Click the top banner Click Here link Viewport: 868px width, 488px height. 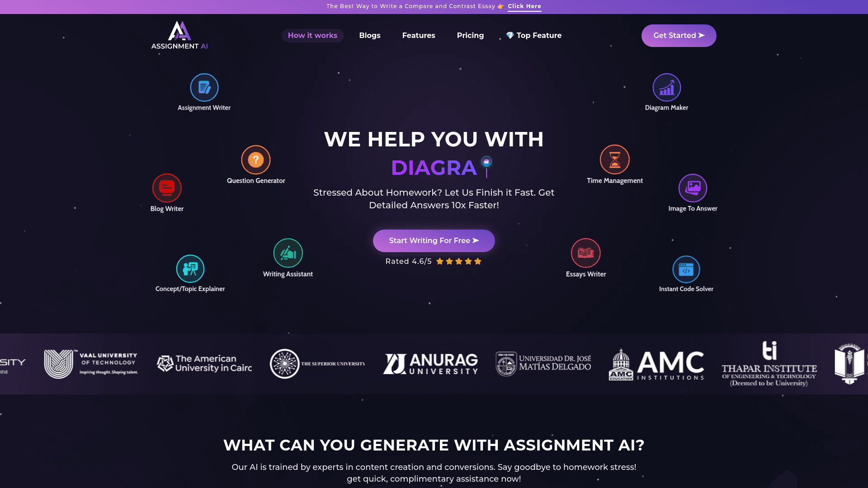point(524,6)
